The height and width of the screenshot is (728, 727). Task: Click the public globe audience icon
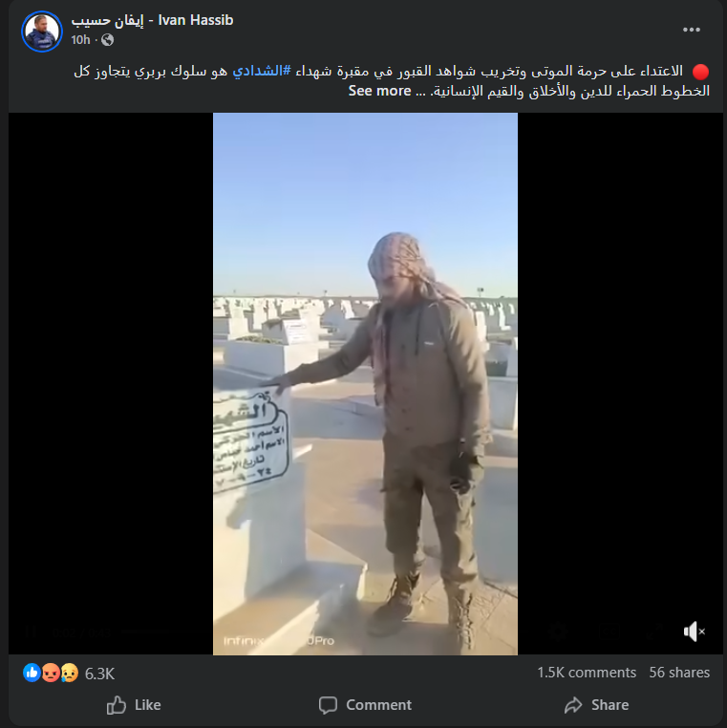tap(107, 40)
